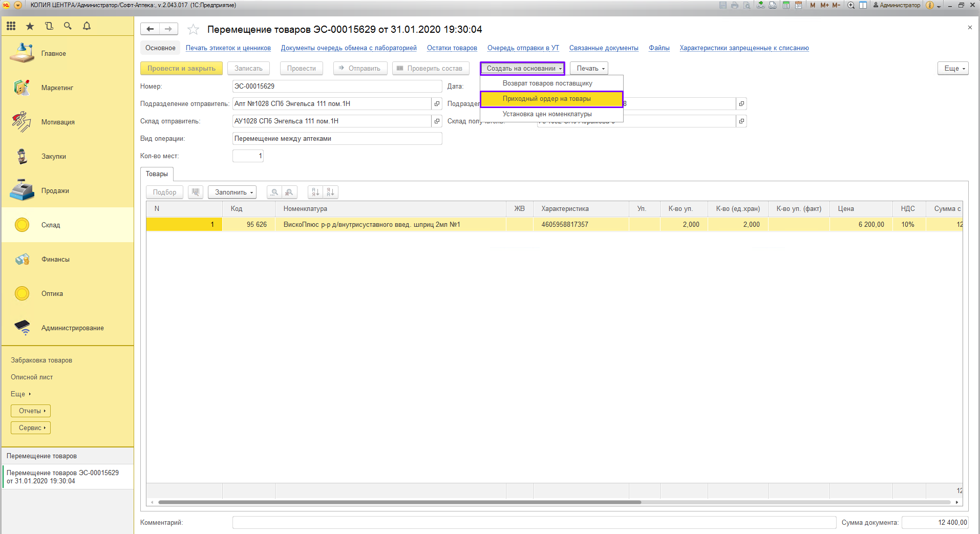
Task: Click the cancel search icon in table toolbar
Action: [289, 192]
